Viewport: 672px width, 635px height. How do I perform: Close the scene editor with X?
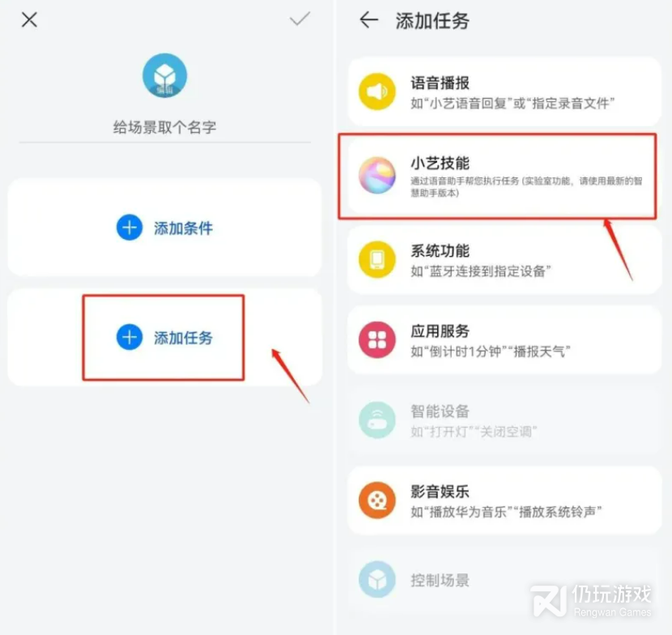[29, 19]
